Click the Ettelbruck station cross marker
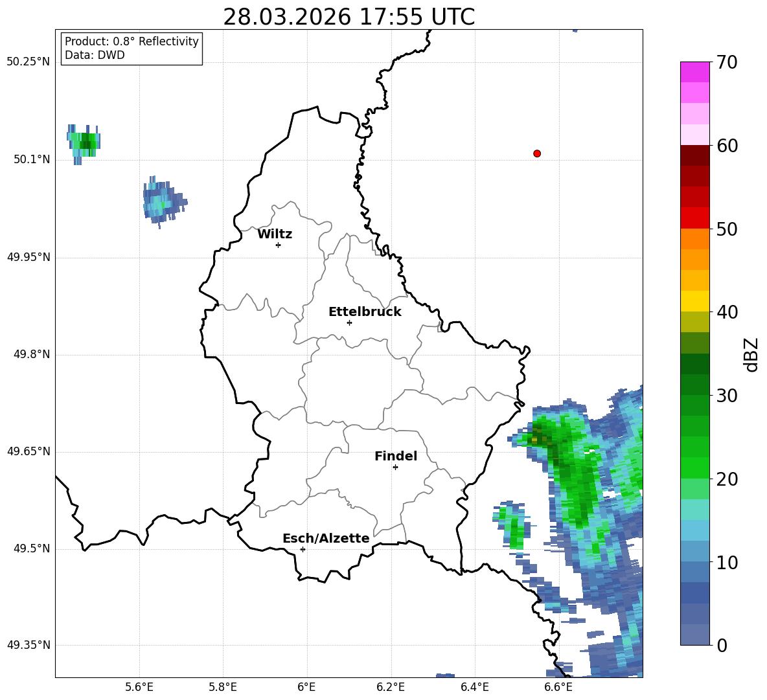This screenshot has width=767, height=700. (x=349, y=322)
